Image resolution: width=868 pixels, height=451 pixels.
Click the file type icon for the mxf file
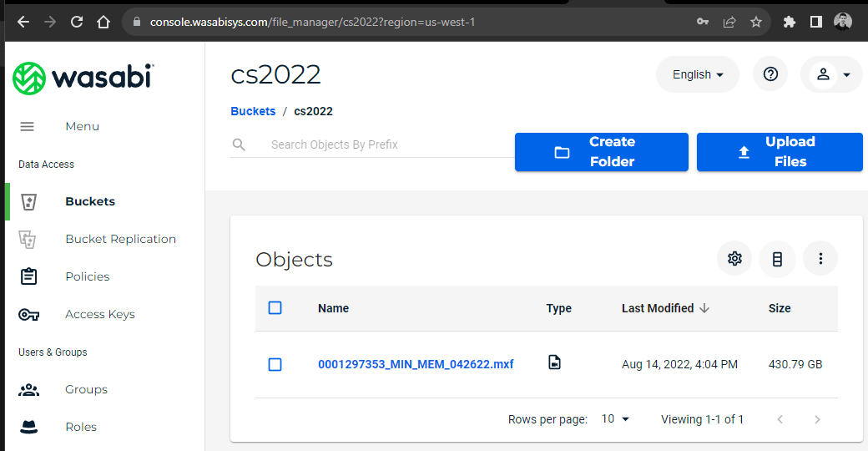[x=555, y=362]
